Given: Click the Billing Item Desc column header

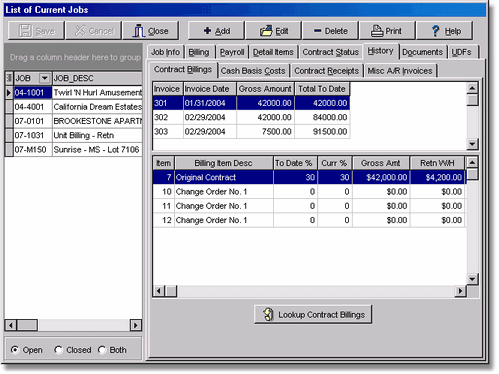Looking at the screenshot, I should tap(223, 163).
